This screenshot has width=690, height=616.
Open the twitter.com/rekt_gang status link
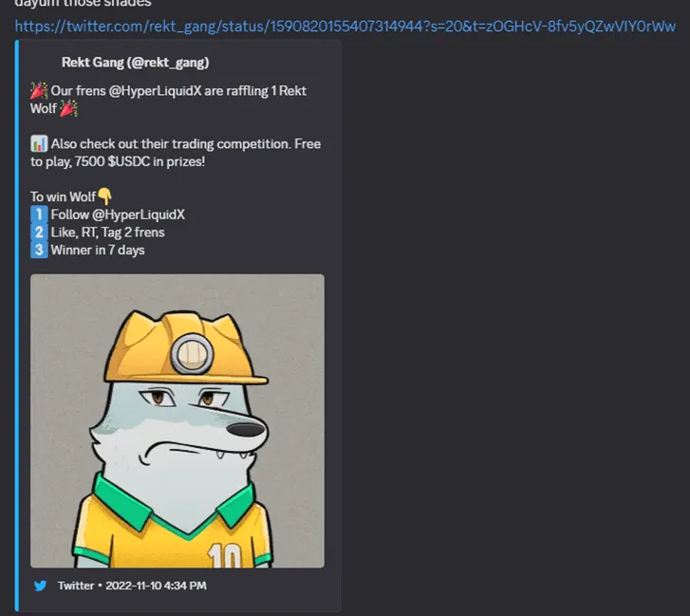pyautogui.click(x=345, y=27)
